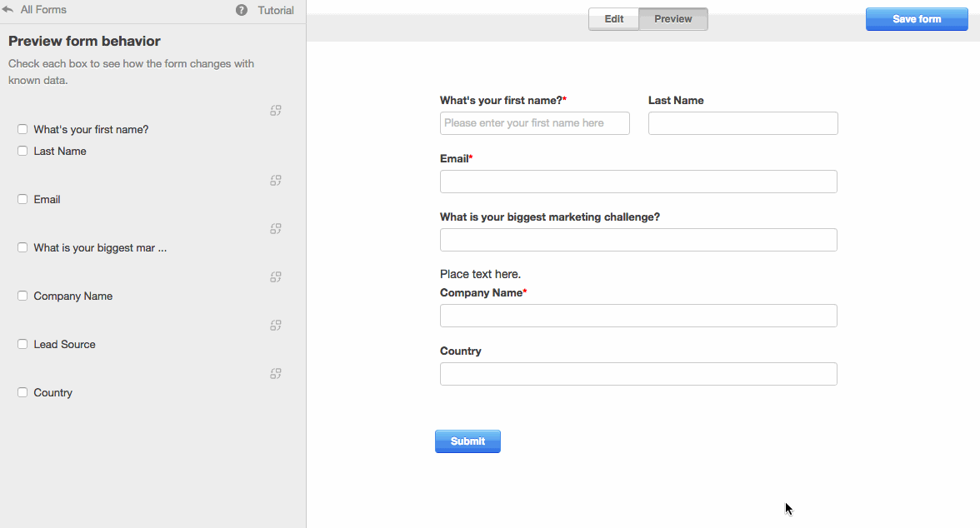Open the Tutorial help question-mark icon
The image size is (980, 528).
pyautogui.click(x=242, y=10)
